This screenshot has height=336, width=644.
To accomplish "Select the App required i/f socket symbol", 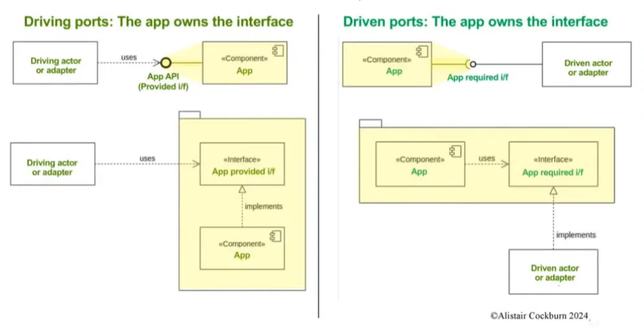I will tap(472, 63).
